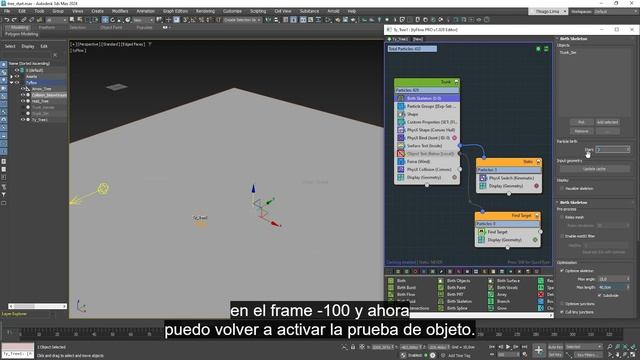Switch to Freeform ribbon tab

coord(47,27)
